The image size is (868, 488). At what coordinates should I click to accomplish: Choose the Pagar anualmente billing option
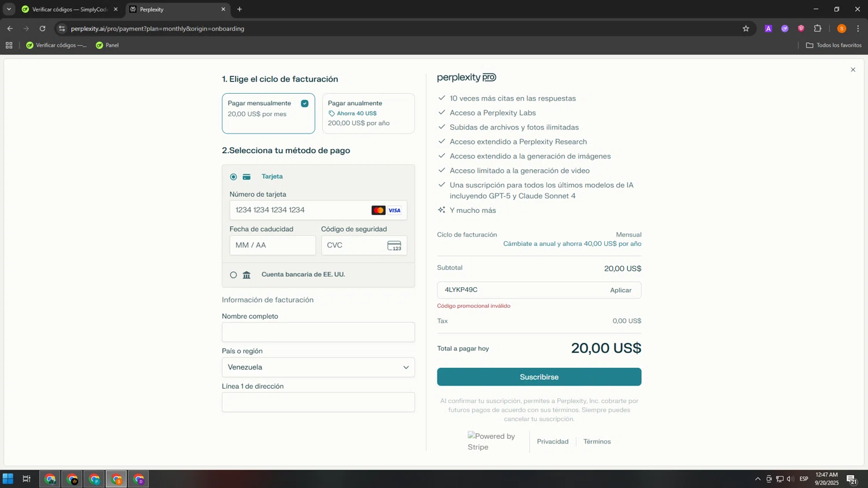pos(369,113)
